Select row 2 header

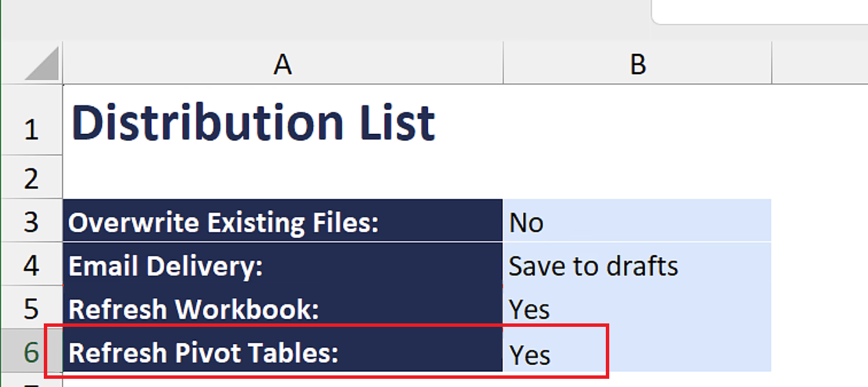[x=32, y=177]
